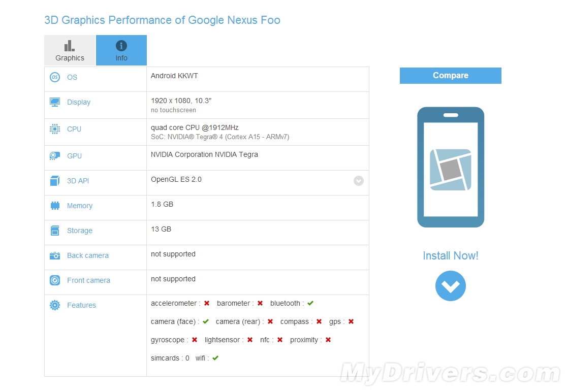Screen dimensions: 567x392
Task: Click Back camera not supported value
Action: point(173,254)
